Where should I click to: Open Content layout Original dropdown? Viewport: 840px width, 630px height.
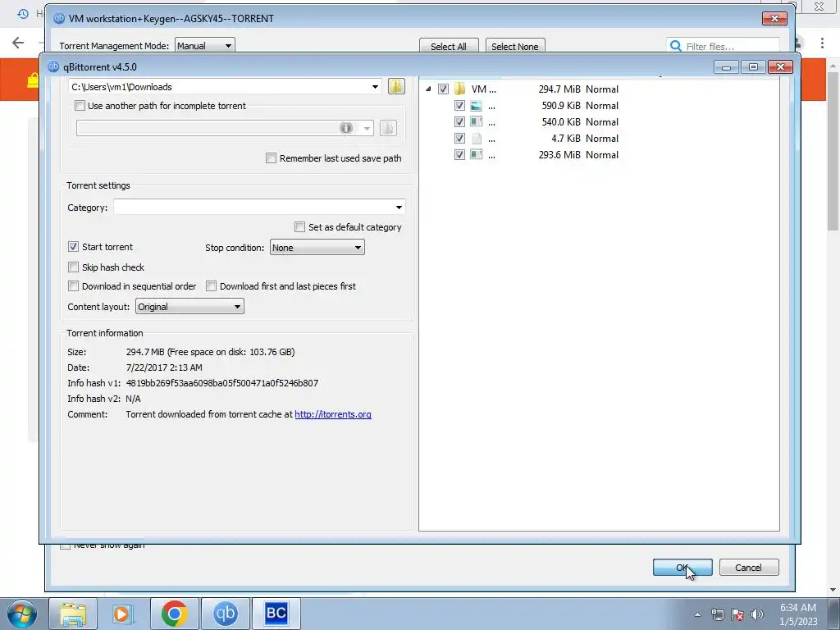tap(189, 307)
